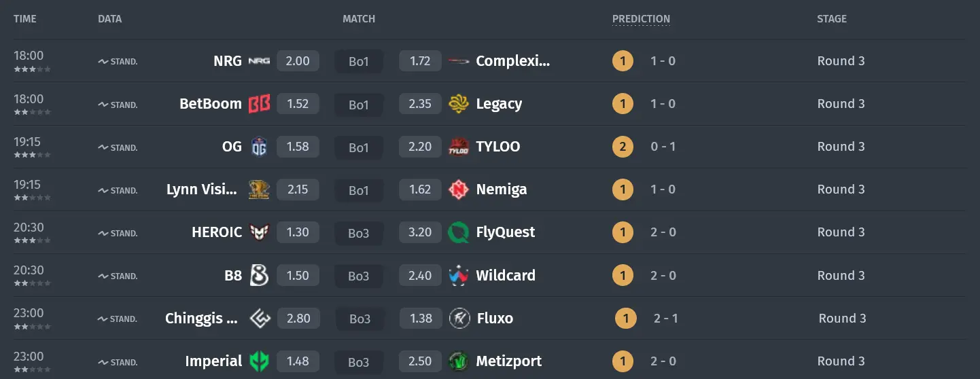Viewport: 980px width, 379px height.
Task: Click the PREDICTION column header
Action: [641, 19]
